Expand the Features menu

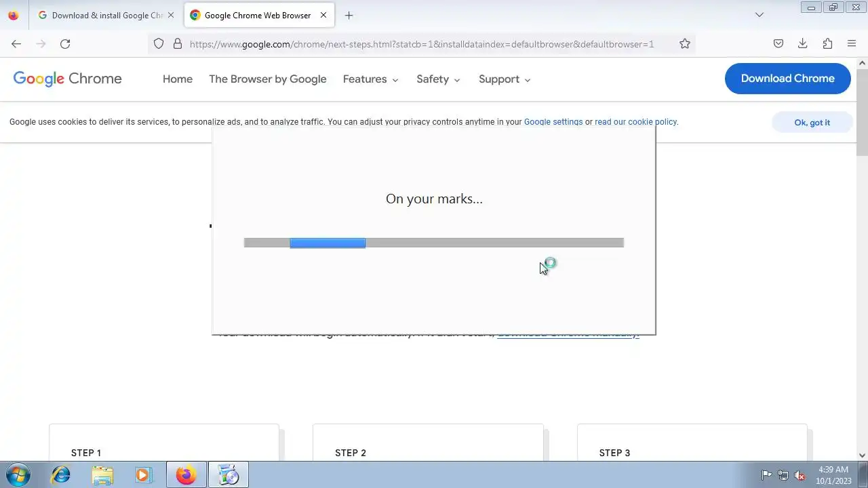pos(371,79)
